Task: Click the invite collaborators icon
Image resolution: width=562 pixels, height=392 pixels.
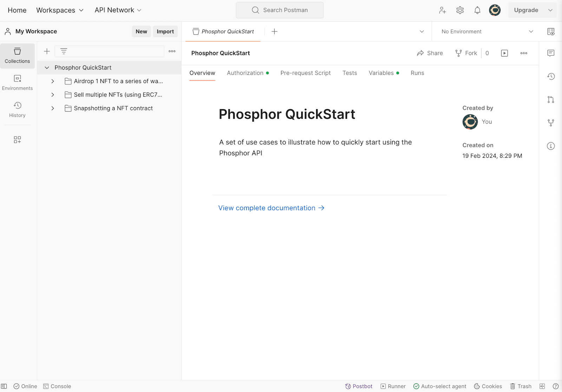Action: (x=443, y=10)
